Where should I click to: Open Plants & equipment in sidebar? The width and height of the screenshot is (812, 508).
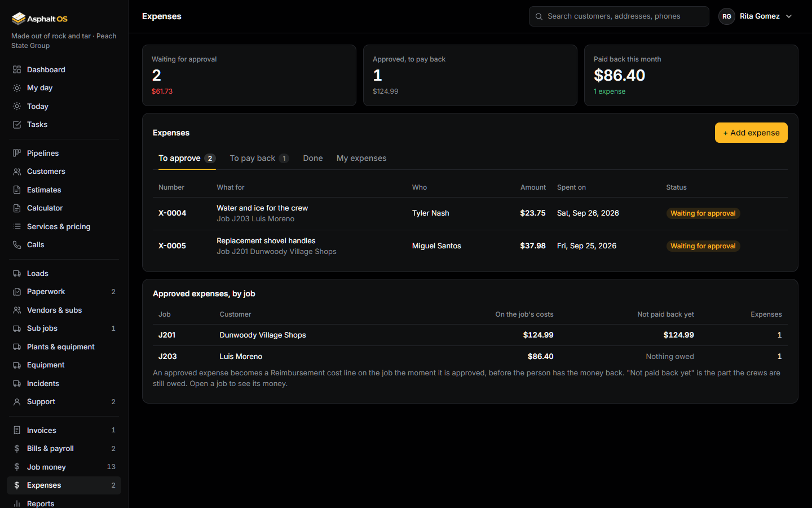[64, 347]
